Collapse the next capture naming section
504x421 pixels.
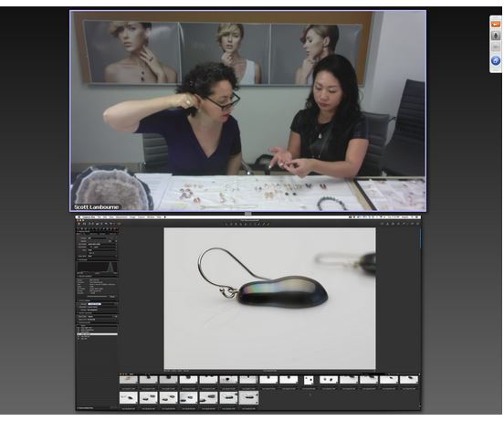tap(78, 300)
